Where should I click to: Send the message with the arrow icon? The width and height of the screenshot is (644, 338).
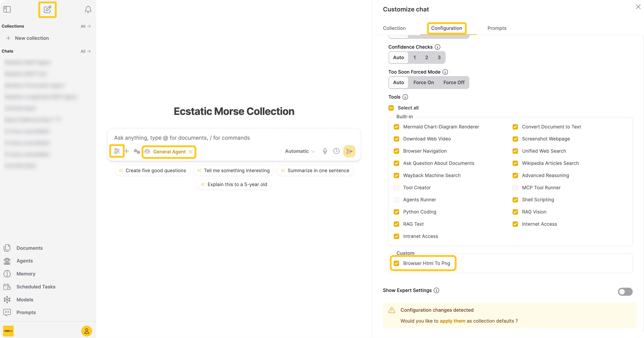(x=349, y=151)
